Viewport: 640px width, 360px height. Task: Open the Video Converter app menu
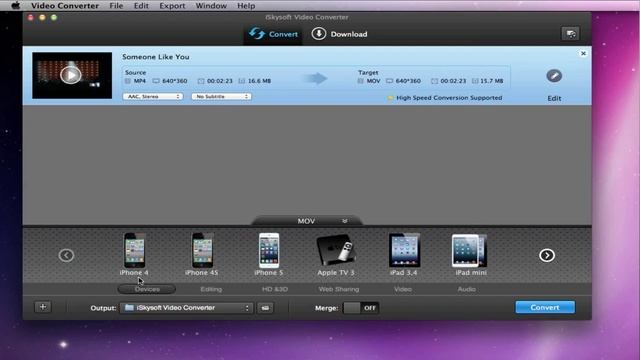coord(65,6)
